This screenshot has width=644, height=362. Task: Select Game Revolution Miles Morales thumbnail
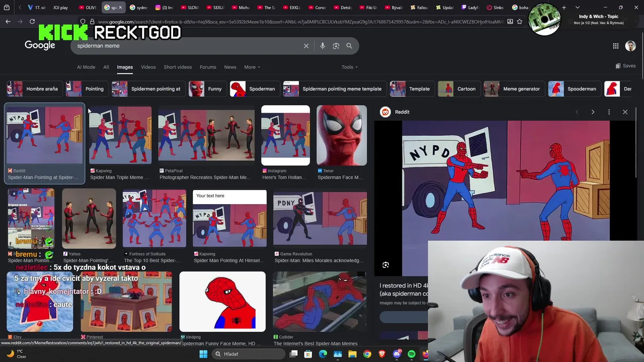point(320,218)
